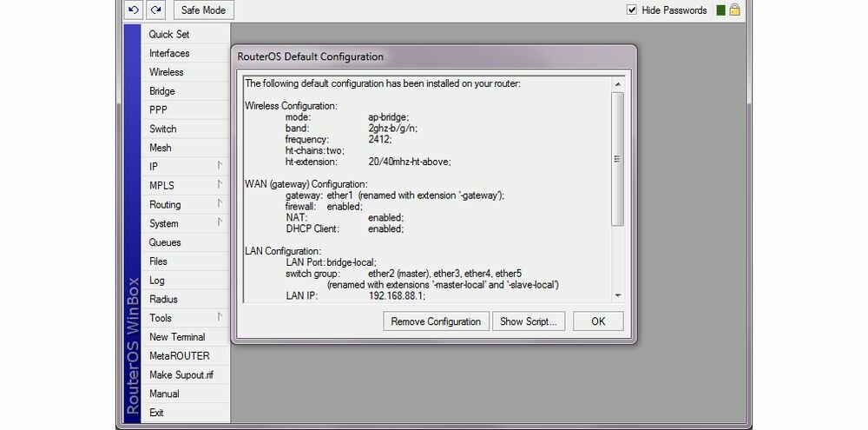Open Quick Set menu item
The height and width of the screenshot is (430, 868).
185,35
